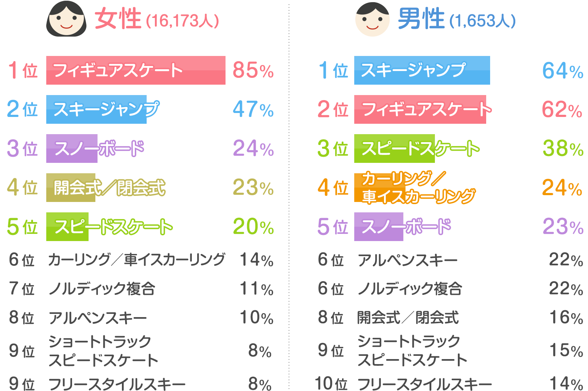The image size is (588, 391).
Task: Click the 85% value for women's figure skating
Action: [x=253, y=70]
